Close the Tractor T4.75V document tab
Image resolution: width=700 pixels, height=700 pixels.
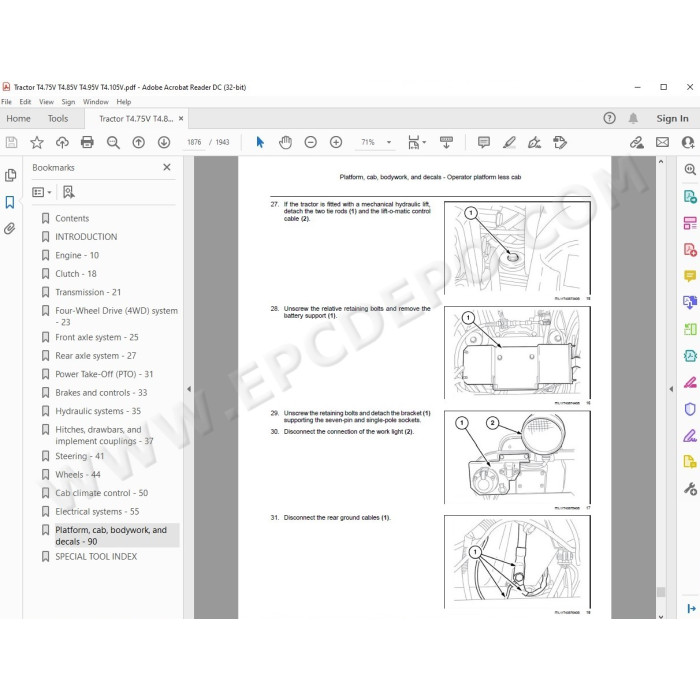point(181,118)
